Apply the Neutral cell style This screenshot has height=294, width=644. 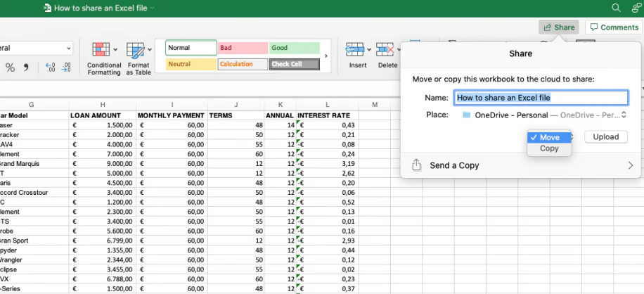(191, 64)
